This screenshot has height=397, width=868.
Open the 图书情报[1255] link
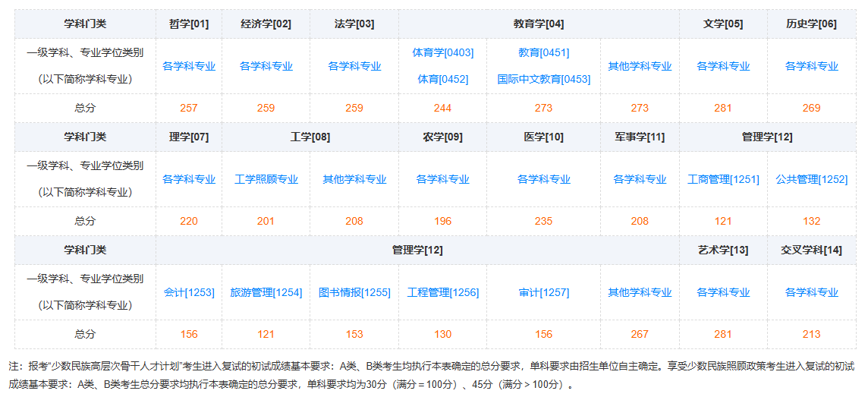[354, 291]
